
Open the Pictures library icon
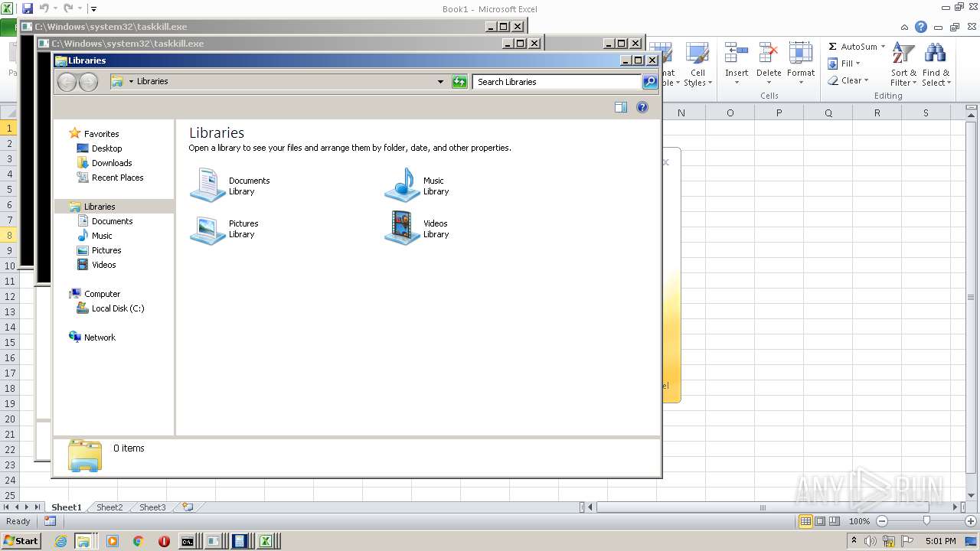207,229
